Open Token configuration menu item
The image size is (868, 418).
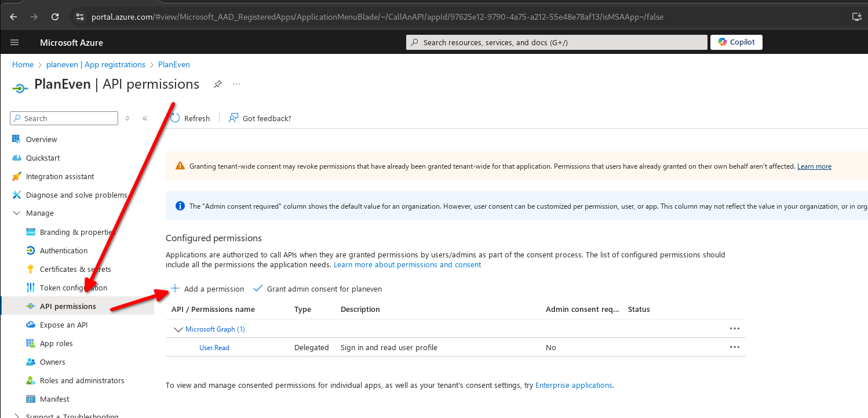[74, 288]
